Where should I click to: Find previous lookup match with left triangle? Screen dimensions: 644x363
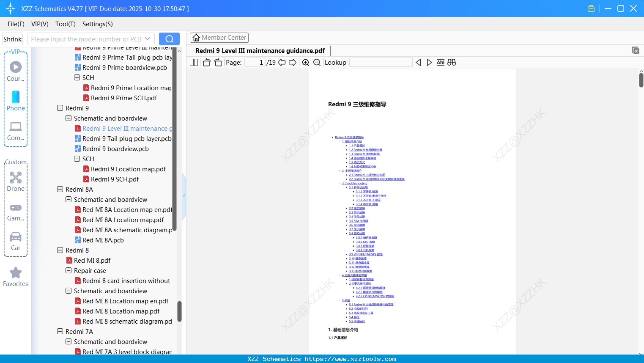click(418, 63)
